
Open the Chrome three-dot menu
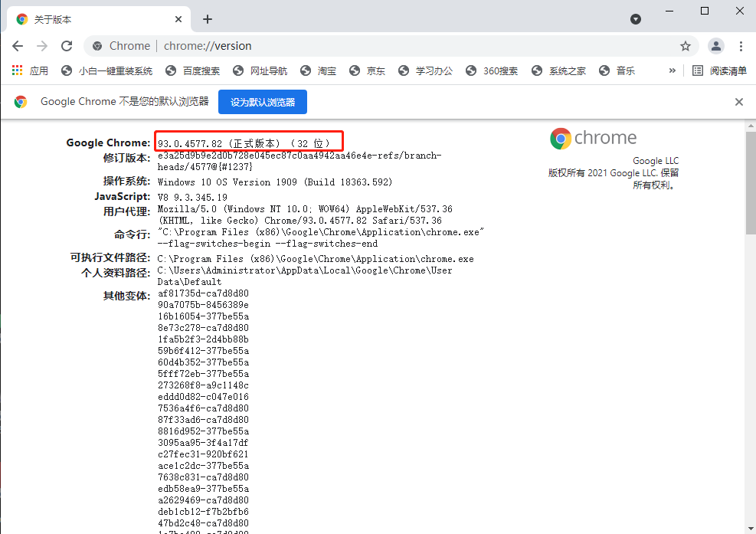pos(741,46)
